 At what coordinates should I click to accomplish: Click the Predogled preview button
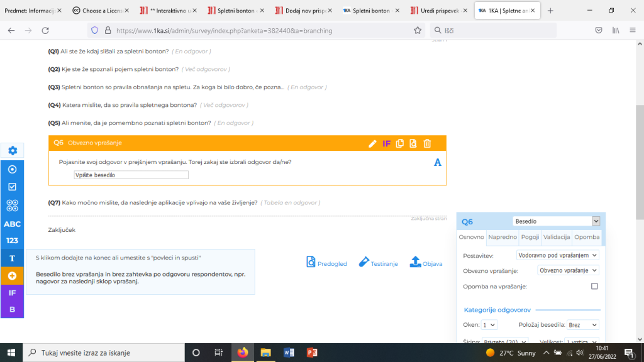click(326, 262)
